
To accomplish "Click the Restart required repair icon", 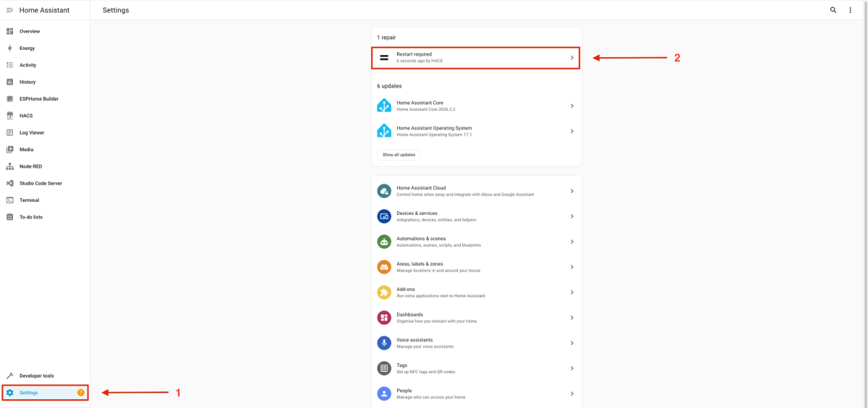I will [384, 57].
